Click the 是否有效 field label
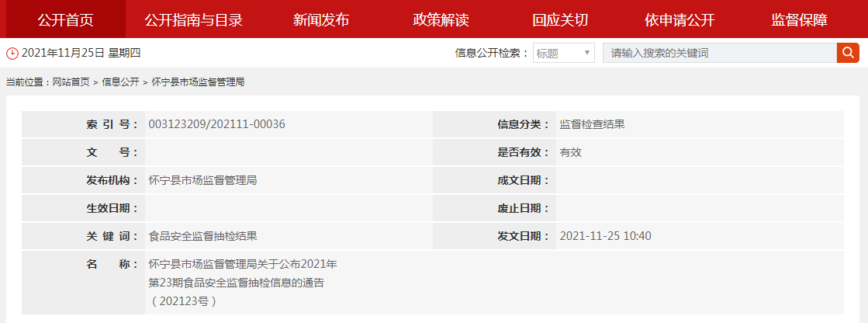Image resolution: width=868 pixels, height=323 pixels. point(523,152)
